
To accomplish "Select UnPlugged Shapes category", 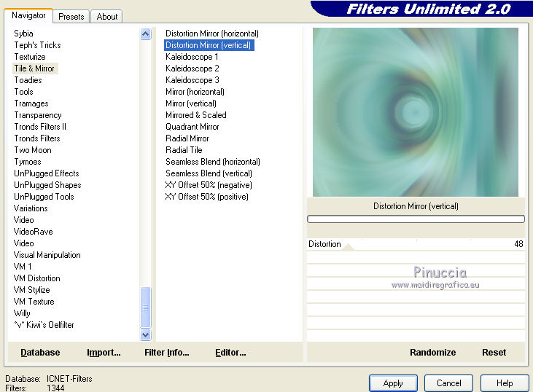I will [47, 185].
